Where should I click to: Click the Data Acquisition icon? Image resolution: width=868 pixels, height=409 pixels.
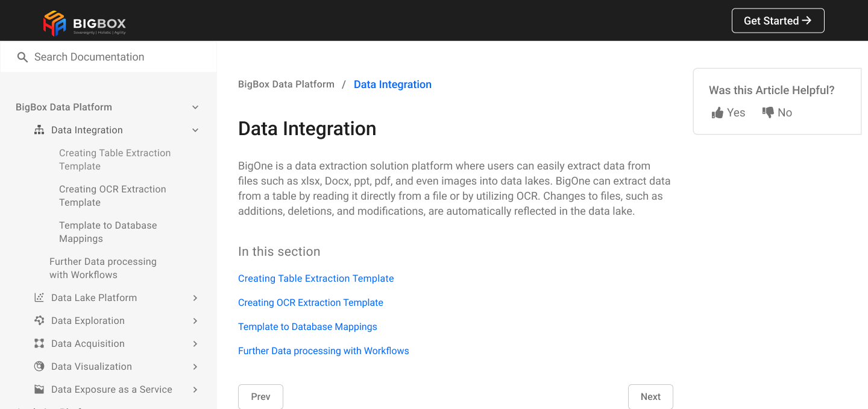pyautogui.click(x=39, y=344)
